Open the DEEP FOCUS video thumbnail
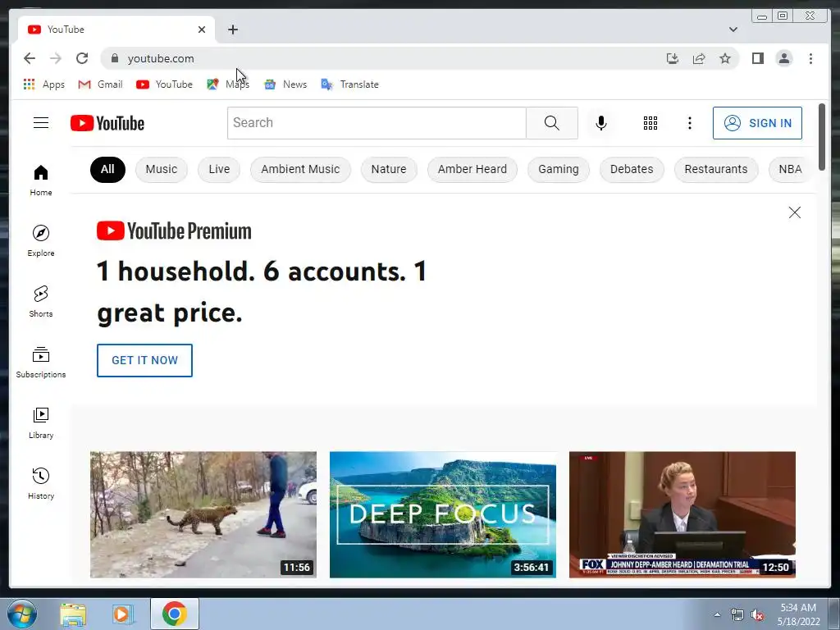Viewport: 840px width, 630px height. click(x=442, y=515)
